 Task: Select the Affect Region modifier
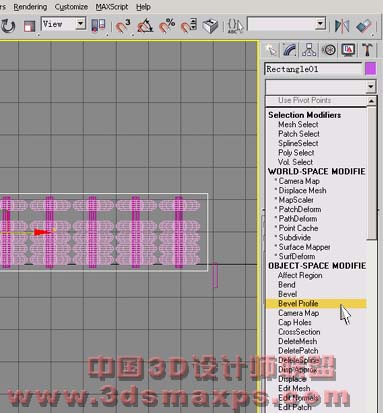pos(300,275)
